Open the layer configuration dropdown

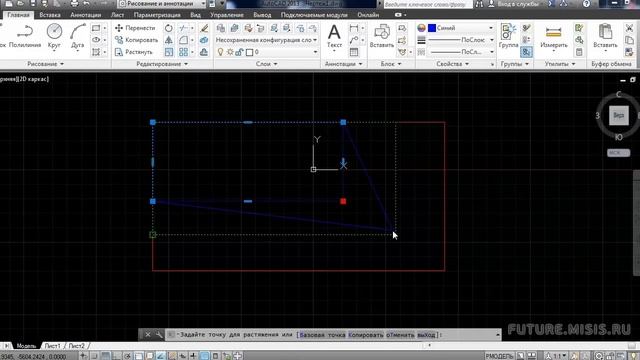coord(266,40)
